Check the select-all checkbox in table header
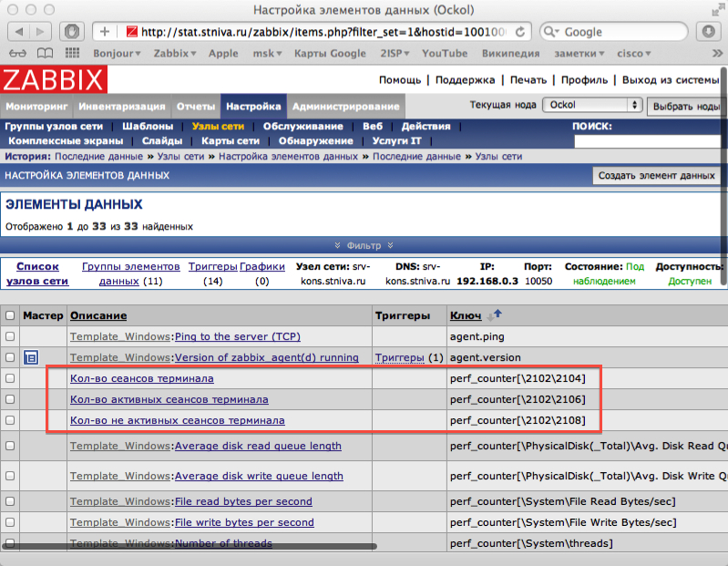 point(10,315)
